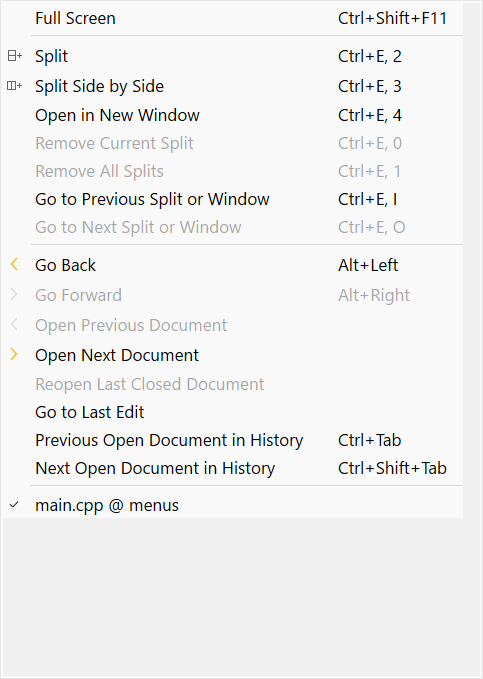The height and width of the screenshot is (679, 483).
Task: Select Full Screen menu entry
Action: [233, 18]
